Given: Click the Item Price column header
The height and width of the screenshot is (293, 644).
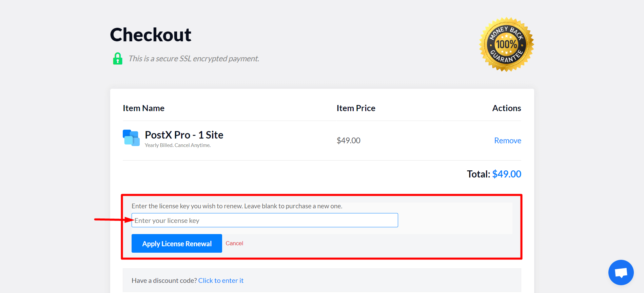Looking at the screenshot, I should 355,108.
